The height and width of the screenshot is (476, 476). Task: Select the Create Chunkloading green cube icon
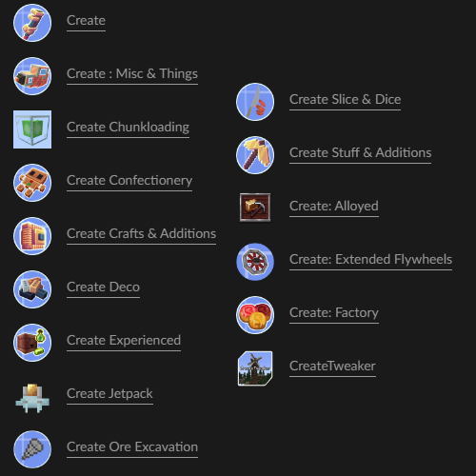(x=32, y=129)
